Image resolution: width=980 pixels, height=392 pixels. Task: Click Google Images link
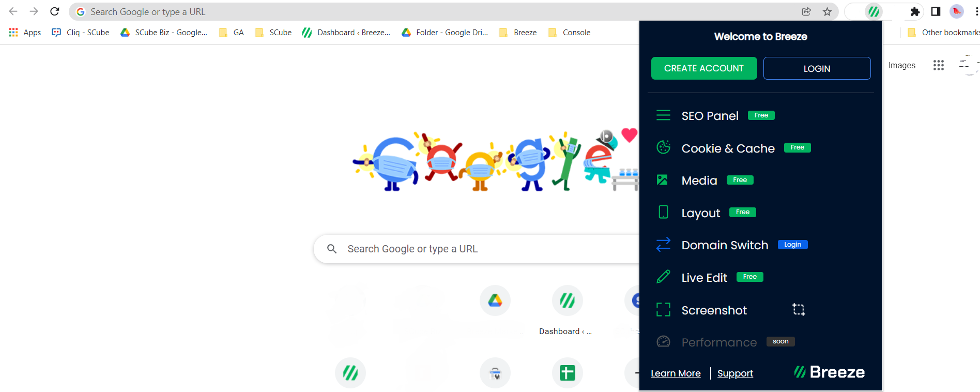[x=901, y=65]
